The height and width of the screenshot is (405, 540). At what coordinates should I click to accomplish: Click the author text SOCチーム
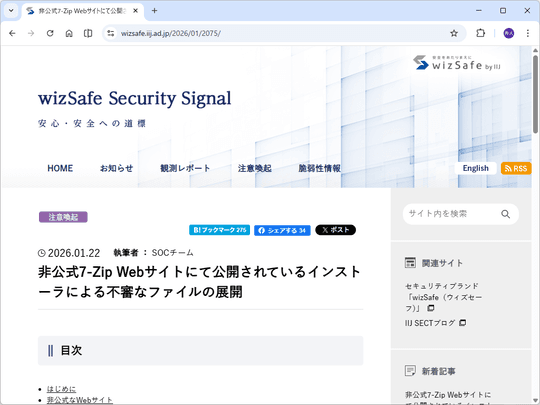pyautogui.click(x=173, y=253)
